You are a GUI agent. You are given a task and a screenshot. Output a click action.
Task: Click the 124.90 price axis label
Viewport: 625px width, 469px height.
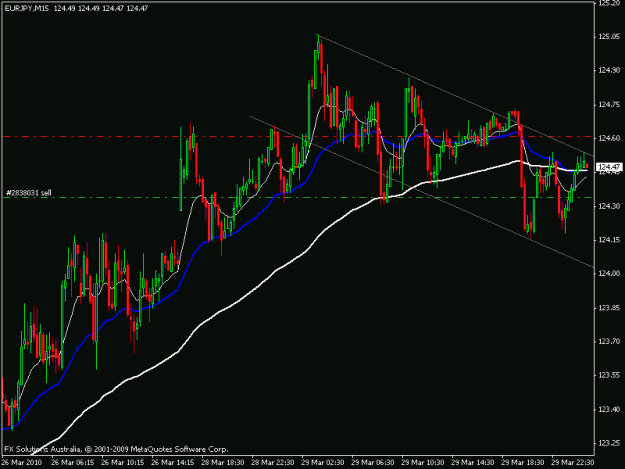(x=609, y=70)
